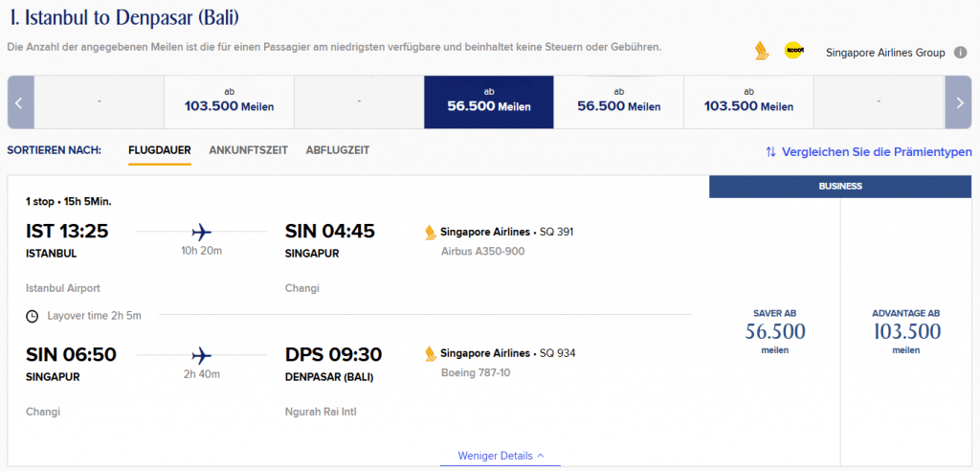Click the Singapore Airlines logo at top
Viewport: 980px width, 471px height.
coord(762,52)
